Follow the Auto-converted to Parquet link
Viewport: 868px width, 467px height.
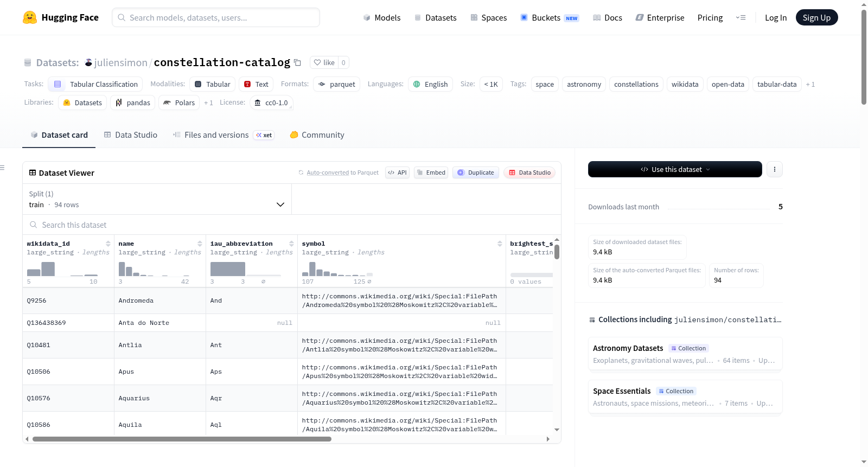coord(339,172)
